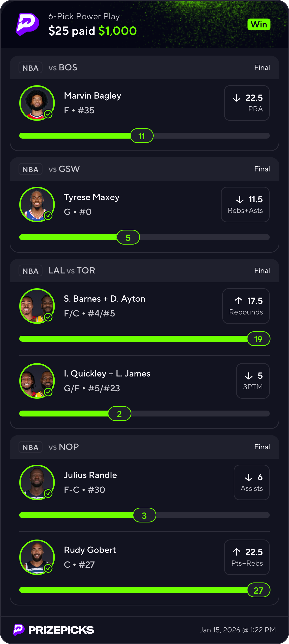Viewport: 289px width, 644px height.
Task: Click the checkmark on Rudy Gobert's avatar
Action: (48, 568)
